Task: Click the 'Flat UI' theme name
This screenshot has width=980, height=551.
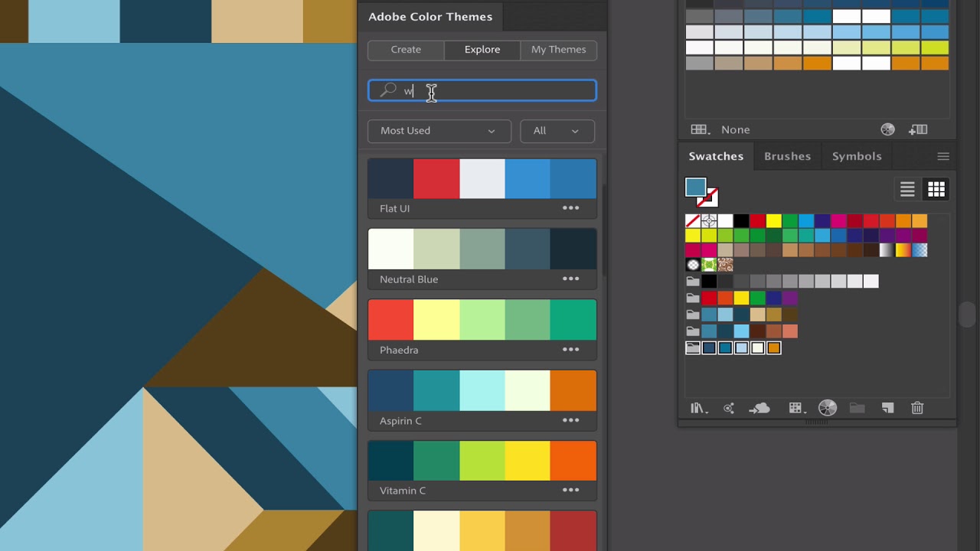Action: pos(394,208)
